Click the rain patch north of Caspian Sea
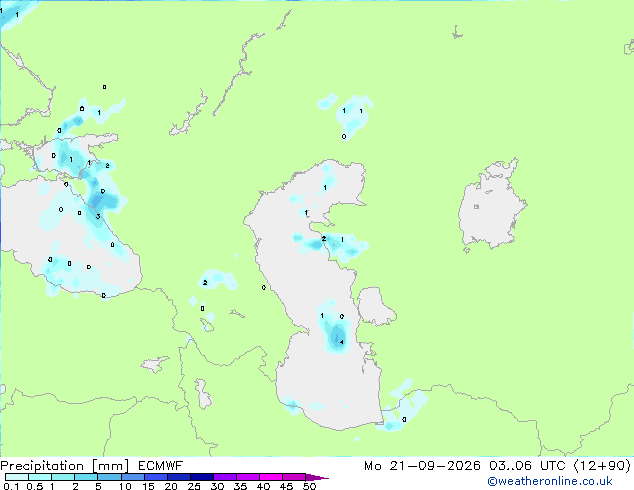634x490 pixels. (353, 114)
